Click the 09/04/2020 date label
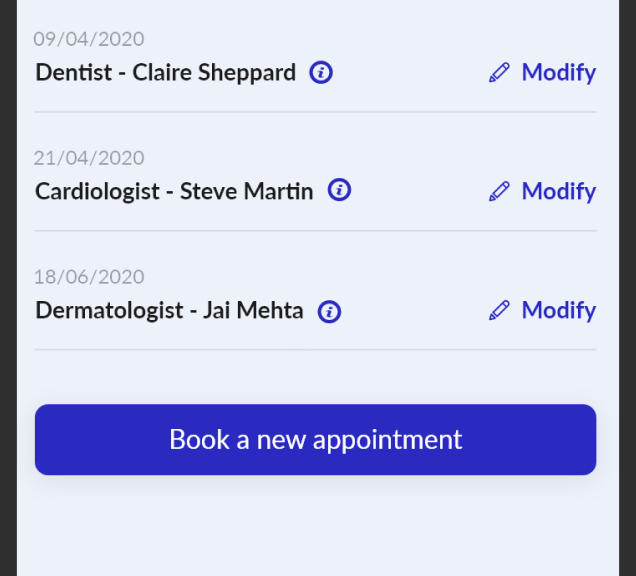636x576 pixels. pyautogui.click(x=89, y=39)
